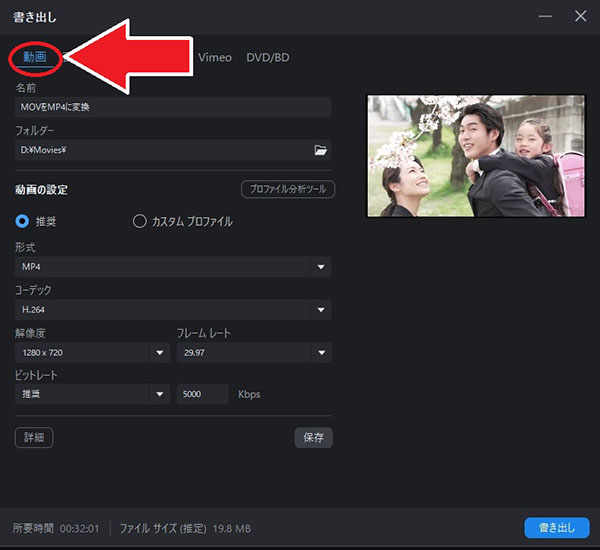This screenshot has height=550, width=600.
Task: Switch to the Vimeo tab
Action: point(215,57)
